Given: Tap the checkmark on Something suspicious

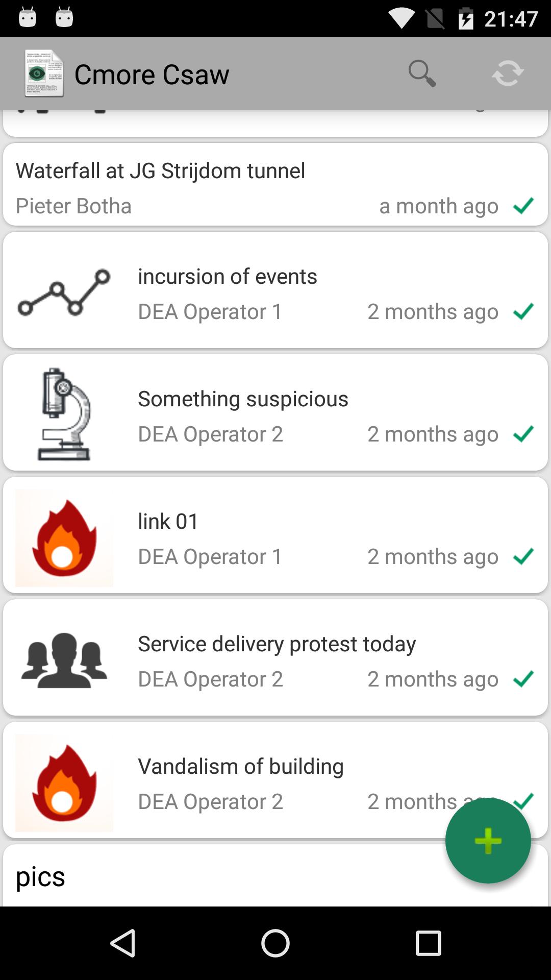Looking at the screenshot, I should click(523, 434).
